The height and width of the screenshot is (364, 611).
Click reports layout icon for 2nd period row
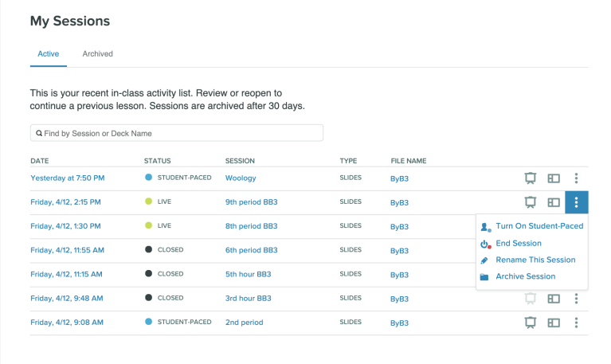(x=554, y=323)
